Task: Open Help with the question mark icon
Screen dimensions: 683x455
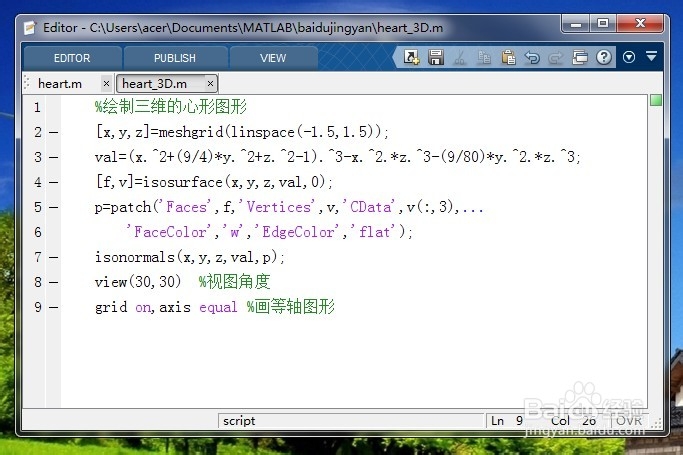Action: [x=604, y=57]
